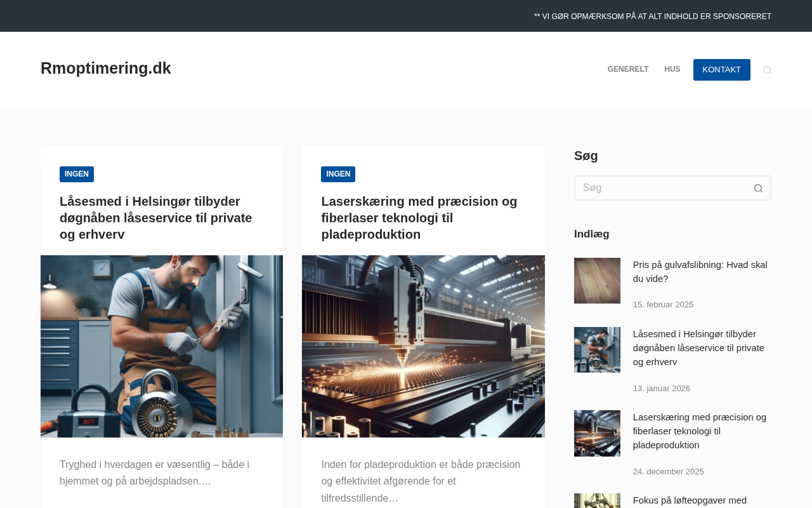This screenshot has width=812, height=508.
Task: View the large locksmith article image
Action: tap(162, 346)
